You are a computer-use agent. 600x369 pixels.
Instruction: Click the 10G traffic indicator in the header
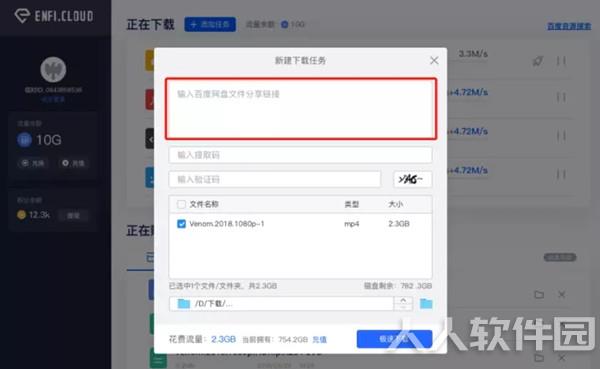[x=293, y=24]
